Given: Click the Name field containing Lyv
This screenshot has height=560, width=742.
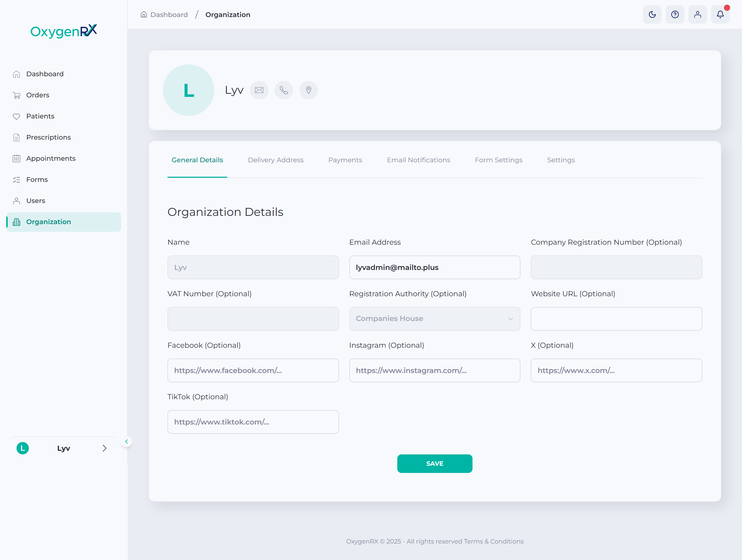Looking at the screenshot, I should click(x=253, y=268).
